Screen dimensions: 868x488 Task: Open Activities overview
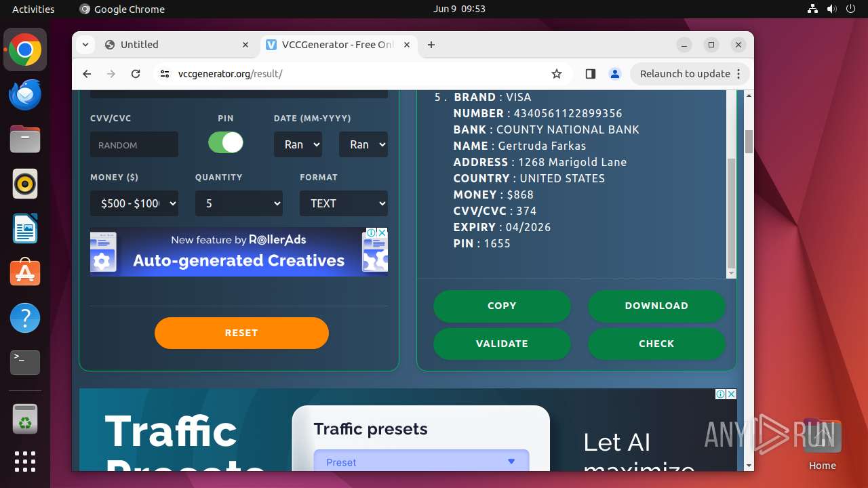[x=33, y=9]
